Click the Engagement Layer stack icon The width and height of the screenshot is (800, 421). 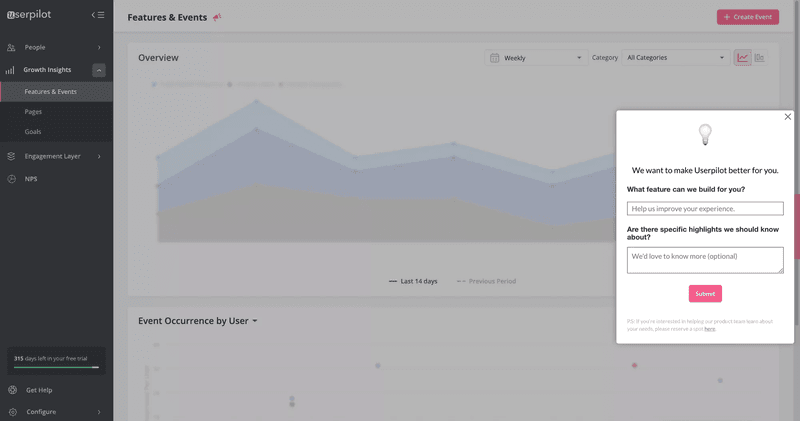[x=10, y=156]
